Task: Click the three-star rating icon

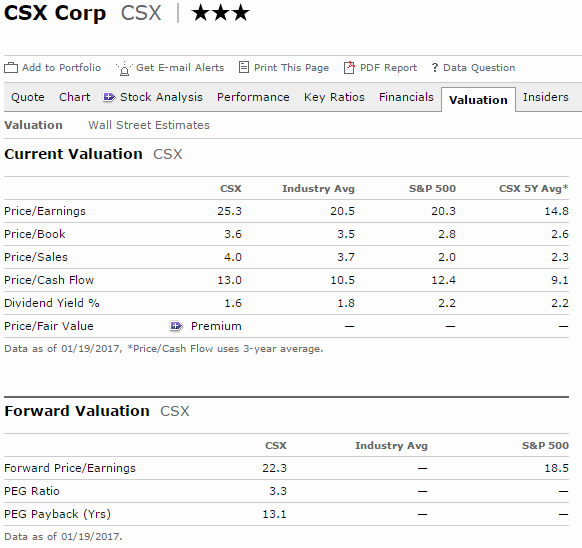Action: (220, 13)
